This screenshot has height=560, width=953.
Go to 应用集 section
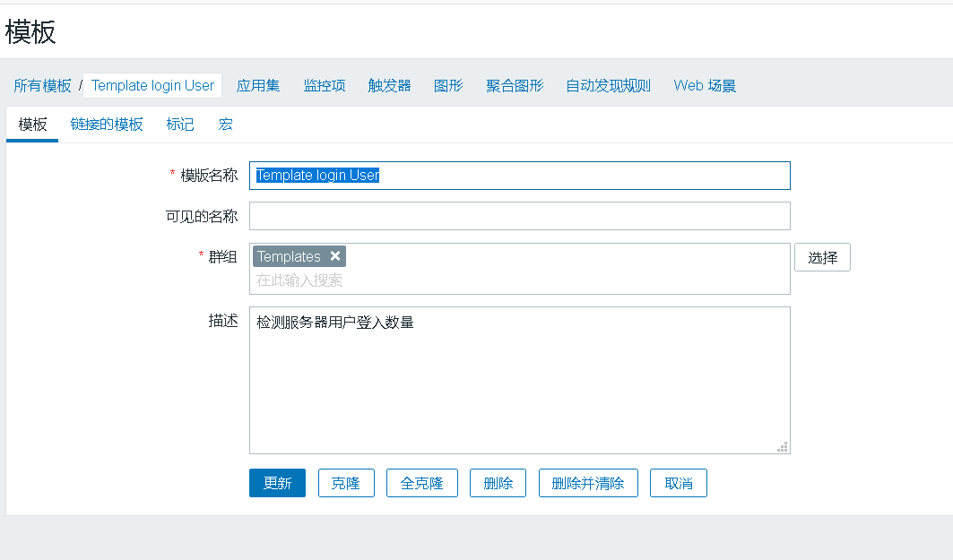(258, 86)
